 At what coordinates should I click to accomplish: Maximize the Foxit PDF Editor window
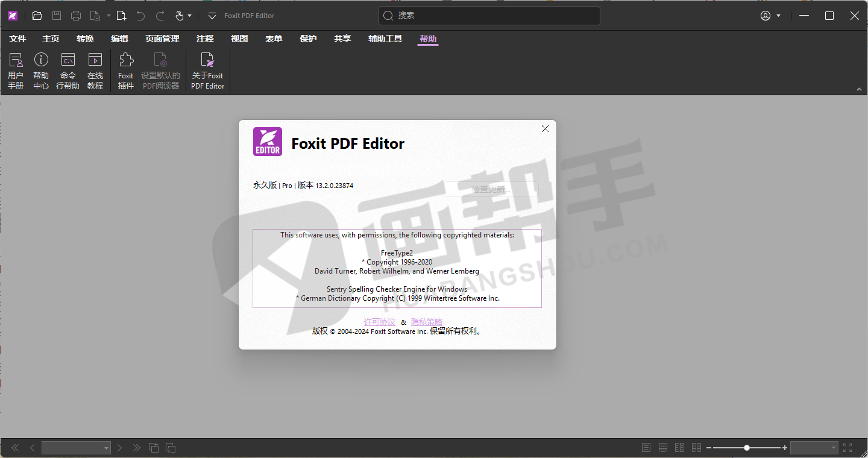(x=829, y=16)
